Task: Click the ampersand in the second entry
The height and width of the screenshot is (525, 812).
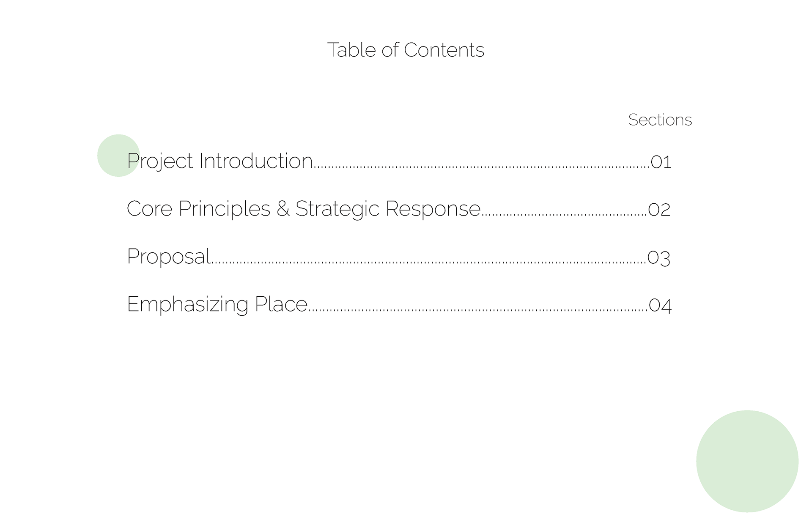Action: pyautogui.click(x=283, y=209)
